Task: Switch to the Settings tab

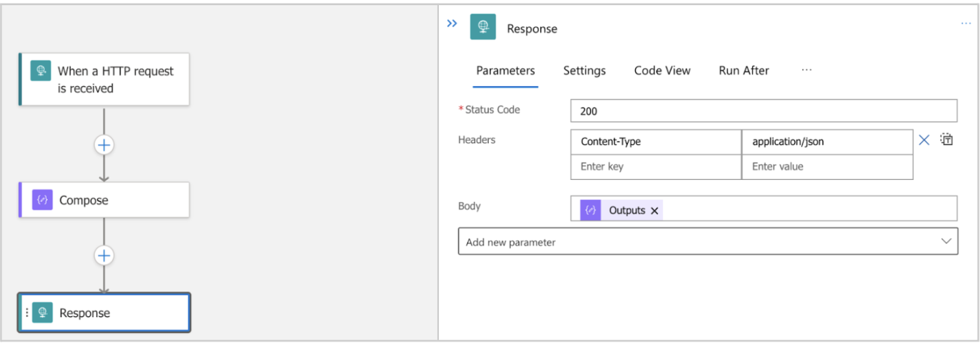Action: [x=584, y=71]
